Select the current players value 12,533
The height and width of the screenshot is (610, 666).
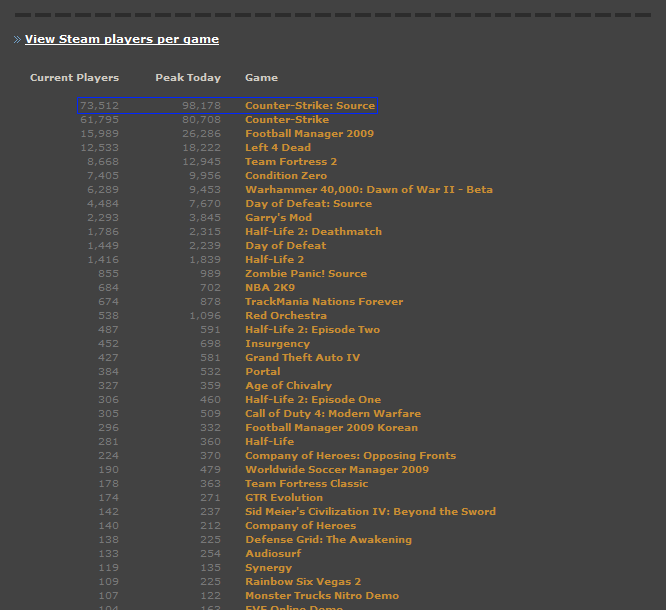pyautogui.click(x=100, y=147)
